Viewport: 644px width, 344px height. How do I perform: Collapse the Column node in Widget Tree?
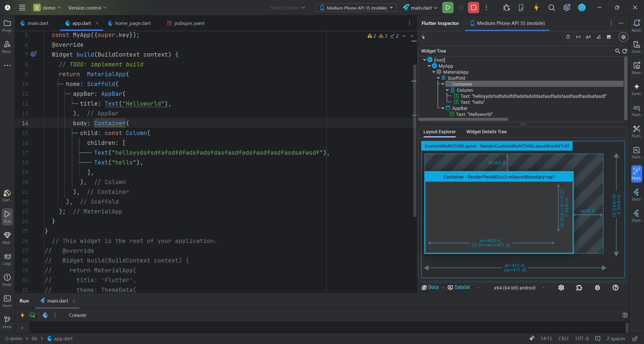[447, 90]
